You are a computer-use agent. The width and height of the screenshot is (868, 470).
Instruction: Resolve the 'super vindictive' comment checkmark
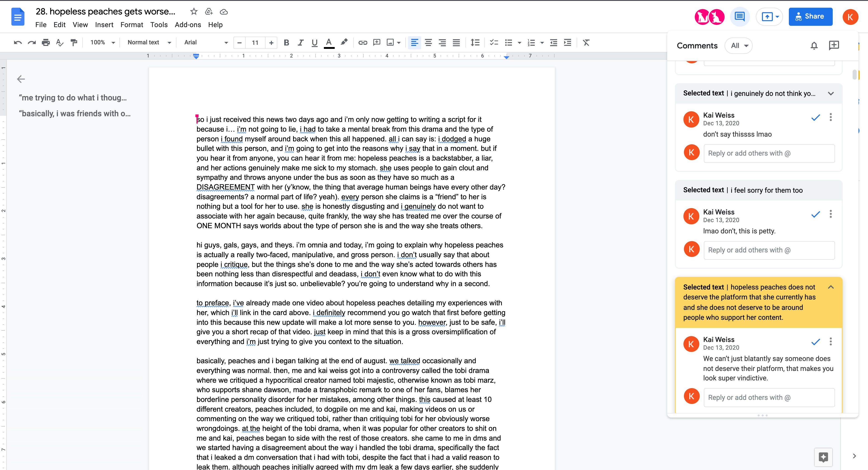coord(816,342)
